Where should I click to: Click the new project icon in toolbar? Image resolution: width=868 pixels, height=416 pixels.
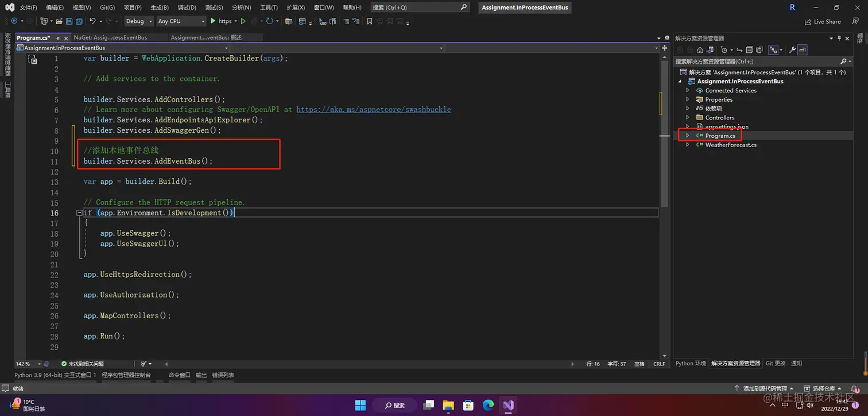(x=44, y=21)
